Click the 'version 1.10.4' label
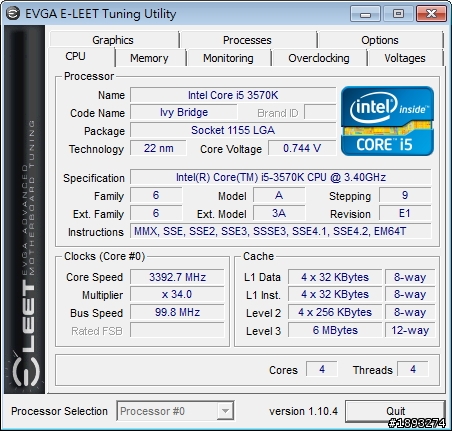Image resolution: width=452 pixels, height=431 pixels. pyautogui.click(x=303, y=411)
